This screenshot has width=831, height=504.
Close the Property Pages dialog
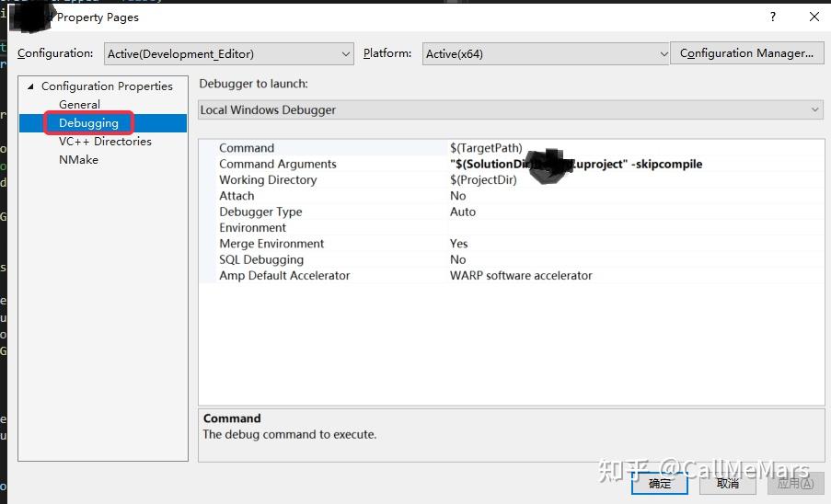814,17
